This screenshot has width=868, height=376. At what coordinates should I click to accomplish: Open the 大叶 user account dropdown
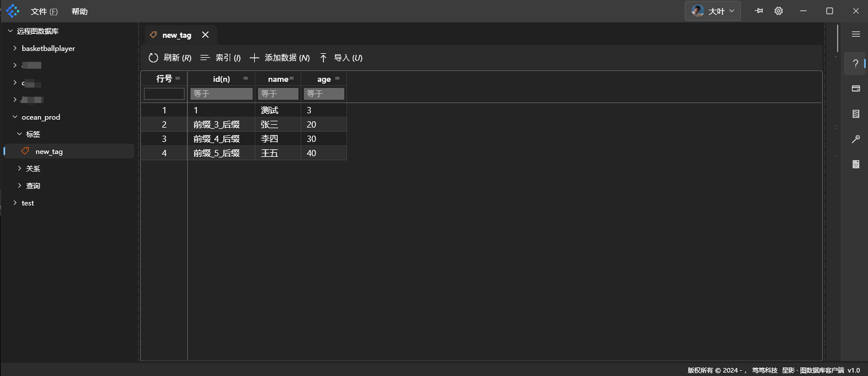(x=712, y=11)
